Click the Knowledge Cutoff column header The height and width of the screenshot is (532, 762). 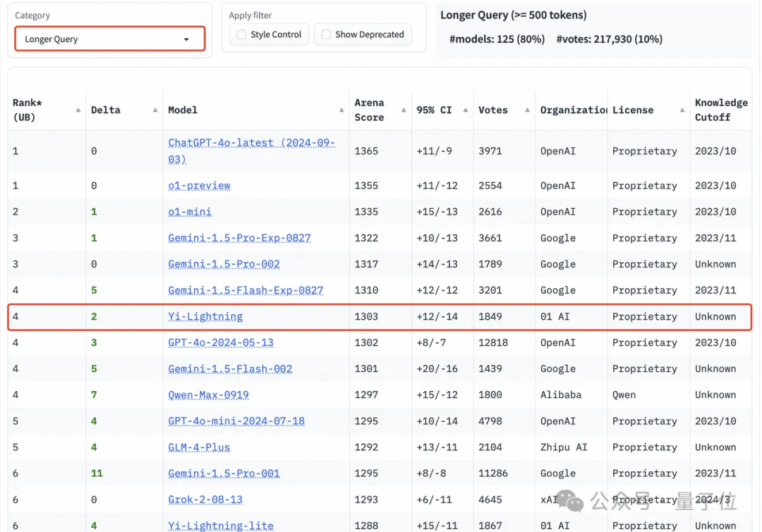point(721,110)
